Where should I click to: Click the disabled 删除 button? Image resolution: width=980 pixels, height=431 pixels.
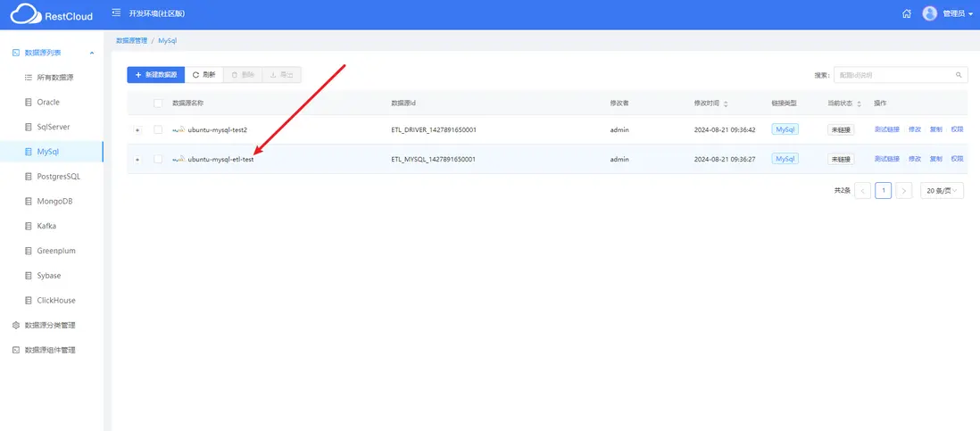tap(243, 74)
